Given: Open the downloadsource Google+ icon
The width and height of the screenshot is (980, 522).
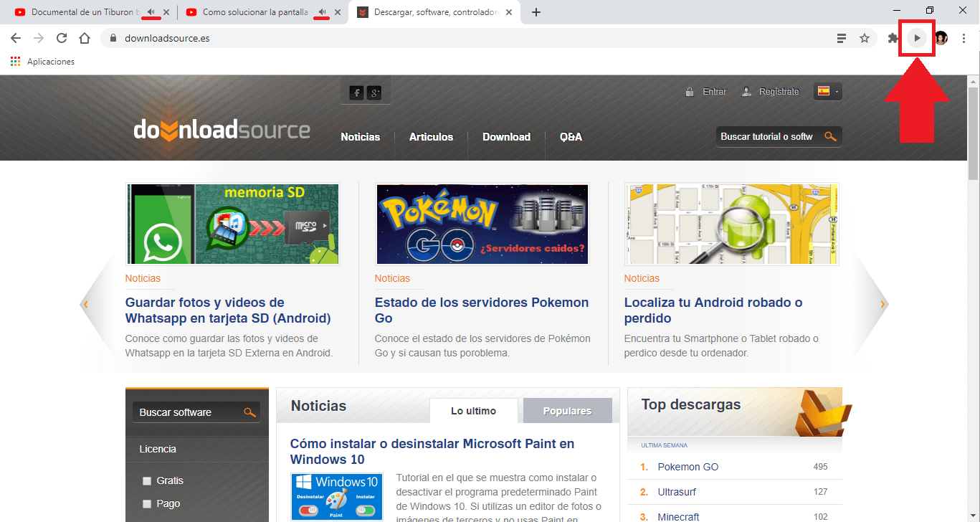Looking at the screenshot, I should pos(374,92).
